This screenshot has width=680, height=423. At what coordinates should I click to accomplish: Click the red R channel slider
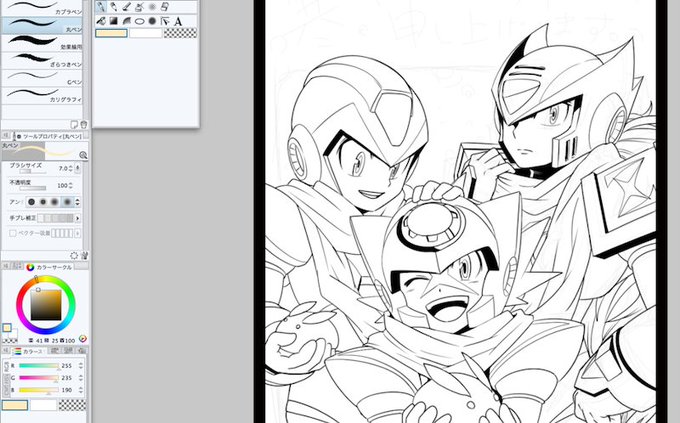point(39,366)
